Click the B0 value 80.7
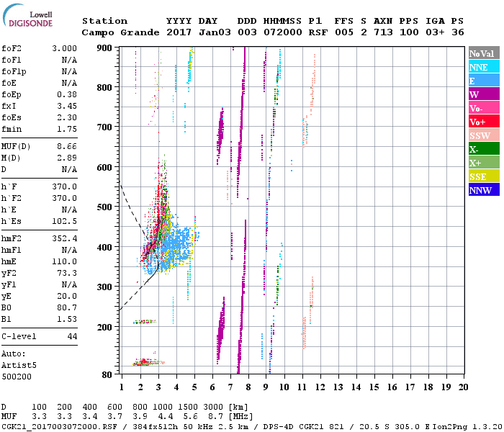Image resolution: width=504 pixels, height=432 pixels. click(x=67, y=307)
